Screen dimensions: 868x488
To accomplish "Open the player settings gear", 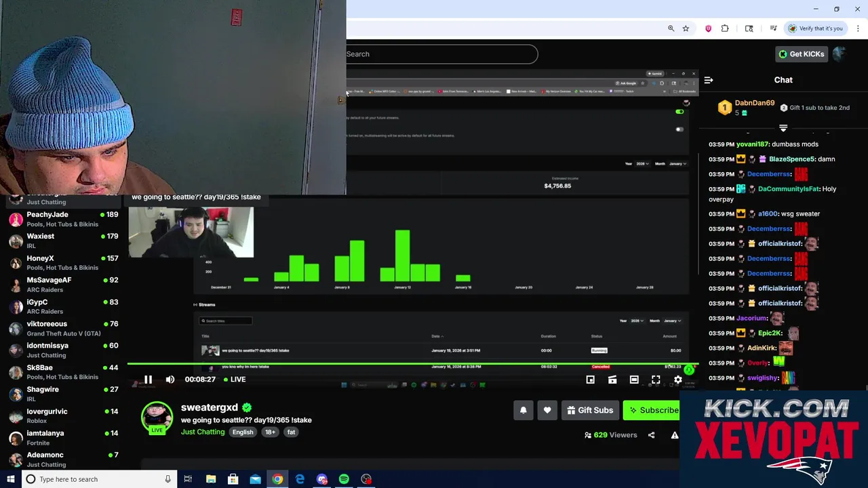I will pyautogui.click(x=677, y=380).
